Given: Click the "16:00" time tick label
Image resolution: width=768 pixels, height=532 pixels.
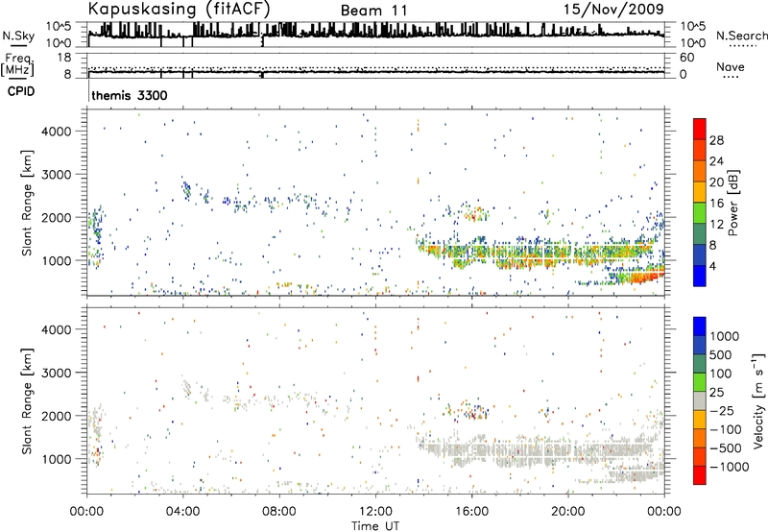Looking at the screenshot, I should [x=471, y=512].
